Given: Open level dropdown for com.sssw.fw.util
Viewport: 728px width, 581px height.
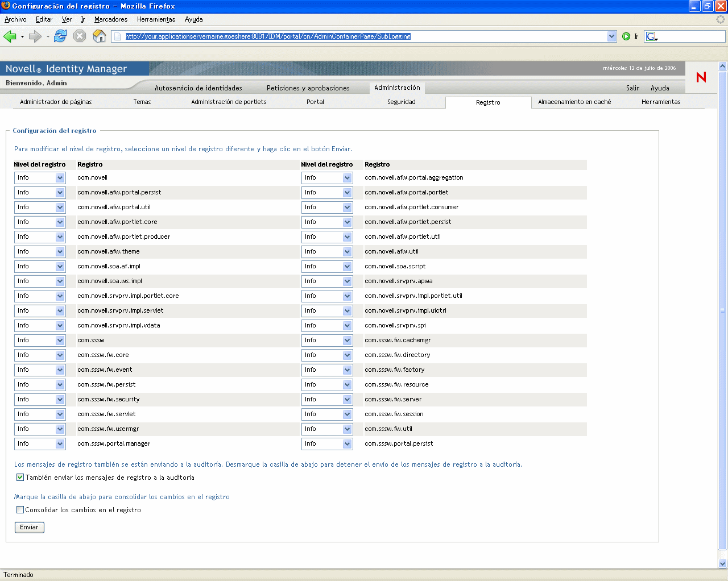Looking at the screenshot, I should pyautogui.click(x=327, y=429).
